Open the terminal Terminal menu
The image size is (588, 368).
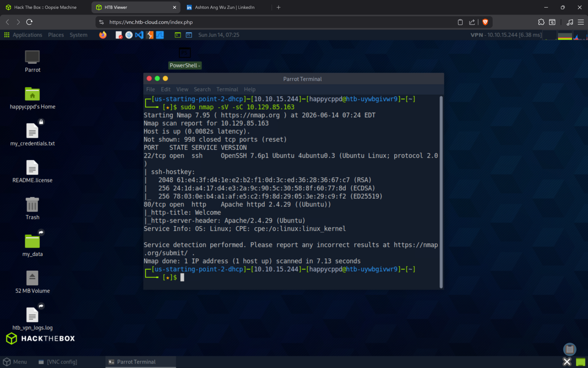click(x=227, y=89)
